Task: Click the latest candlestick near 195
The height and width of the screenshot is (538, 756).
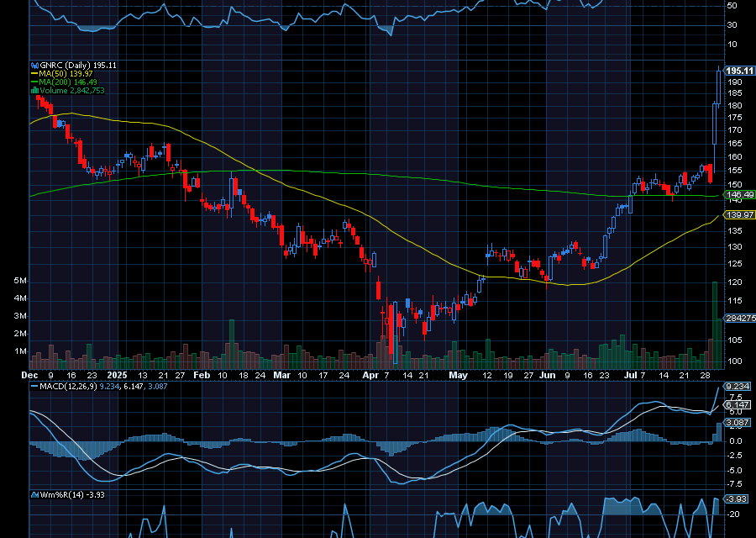Action: 719,87
